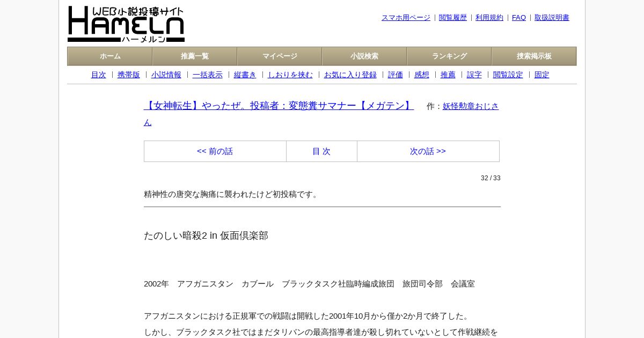
Task: Open 感想 in the sub-menu
Action: tap(422, 75)
